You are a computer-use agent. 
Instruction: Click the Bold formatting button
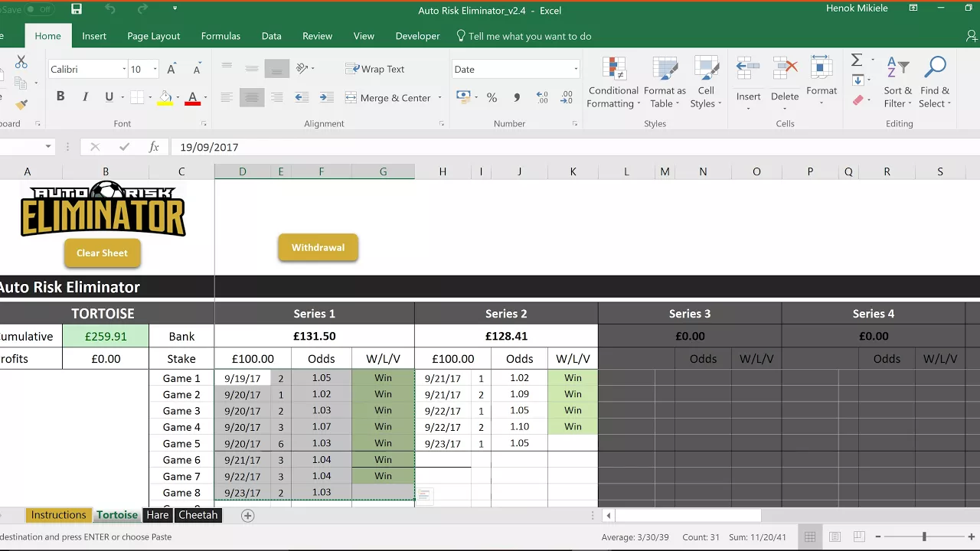tap(60, 97)
